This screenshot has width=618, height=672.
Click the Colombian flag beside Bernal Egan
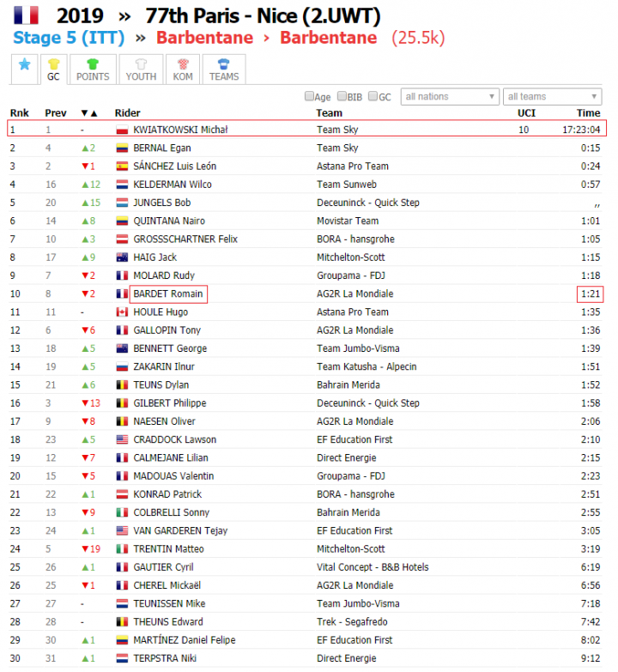(x=122, y=148)
